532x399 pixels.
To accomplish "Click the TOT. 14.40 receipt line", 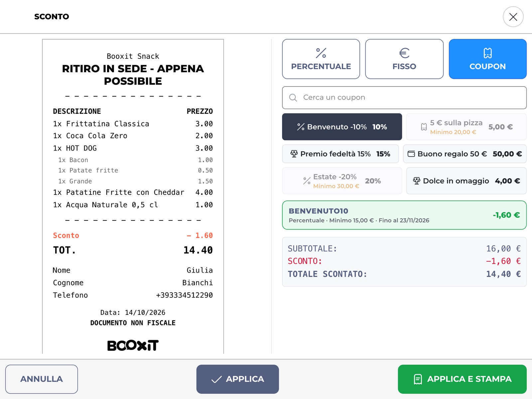I will pyautogui.click(x=133, y=250).
